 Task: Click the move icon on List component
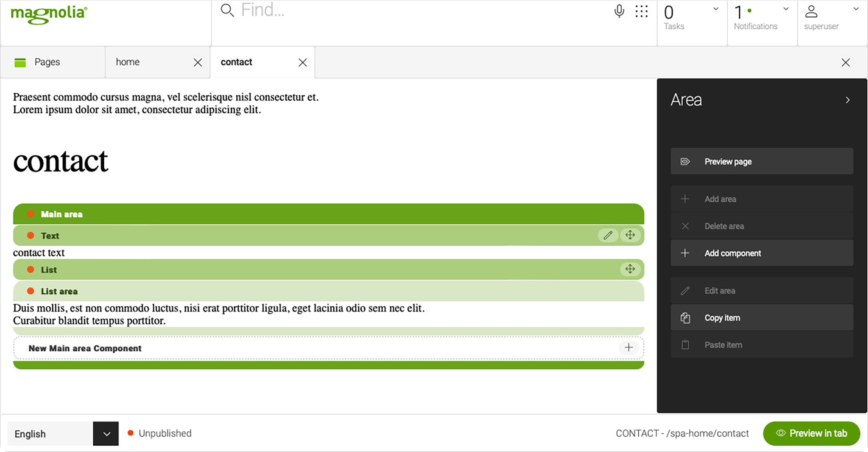[630, 269]
